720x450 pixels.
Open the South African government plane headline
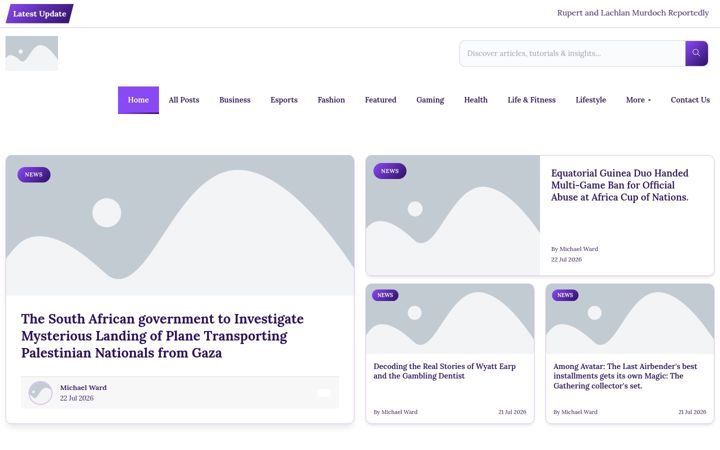162,336
